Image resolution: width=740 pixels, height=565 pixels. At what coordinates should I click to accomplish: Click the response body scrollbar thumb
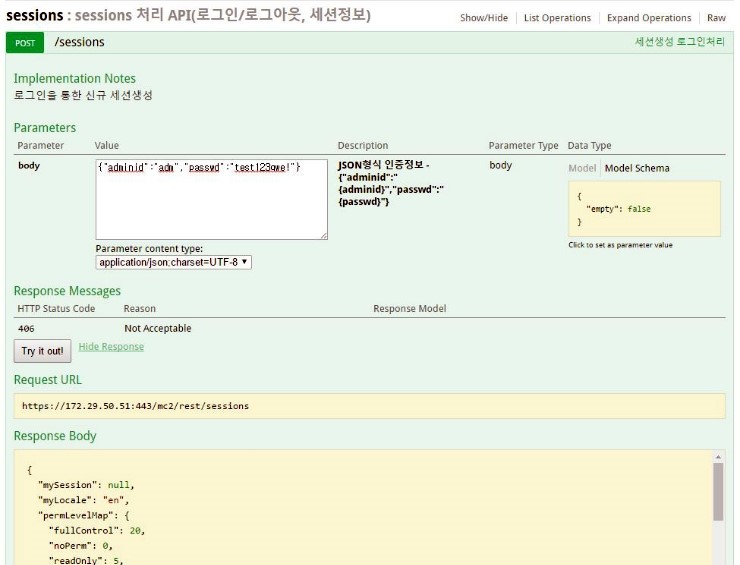pos(718,490)
